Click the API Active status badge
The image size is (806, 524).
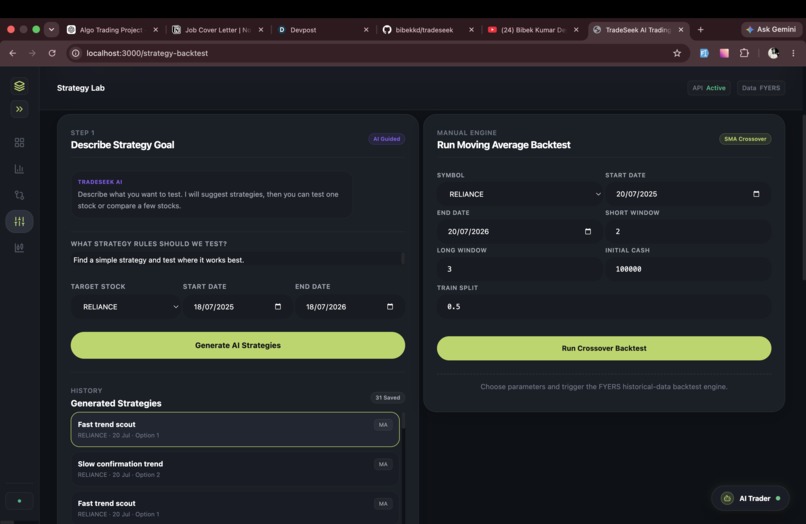709,88
